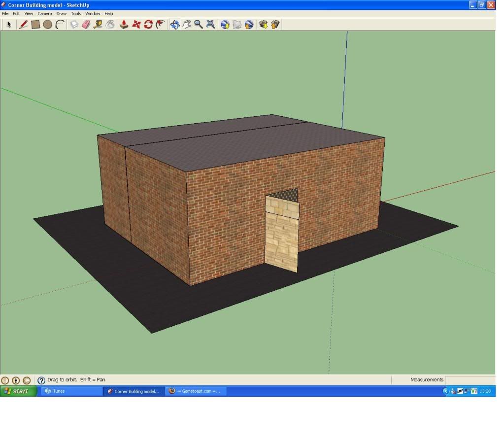Choose the Zoom magnifier tool

click(199, 25)
